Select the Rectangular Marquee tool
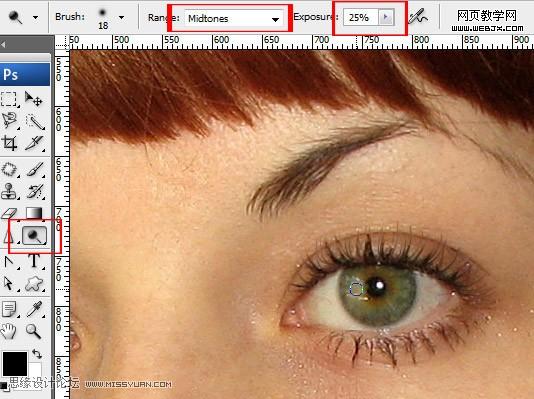Viewport: 534px width, 399px height. [x=9, y=99]
